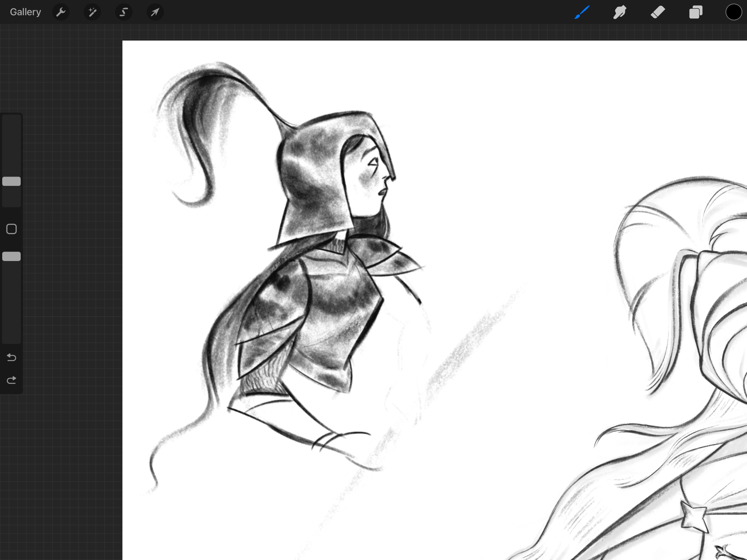Activate the Transform arrow tool
The height and width of the screenshot is (560, 747).
coord(155,12)
